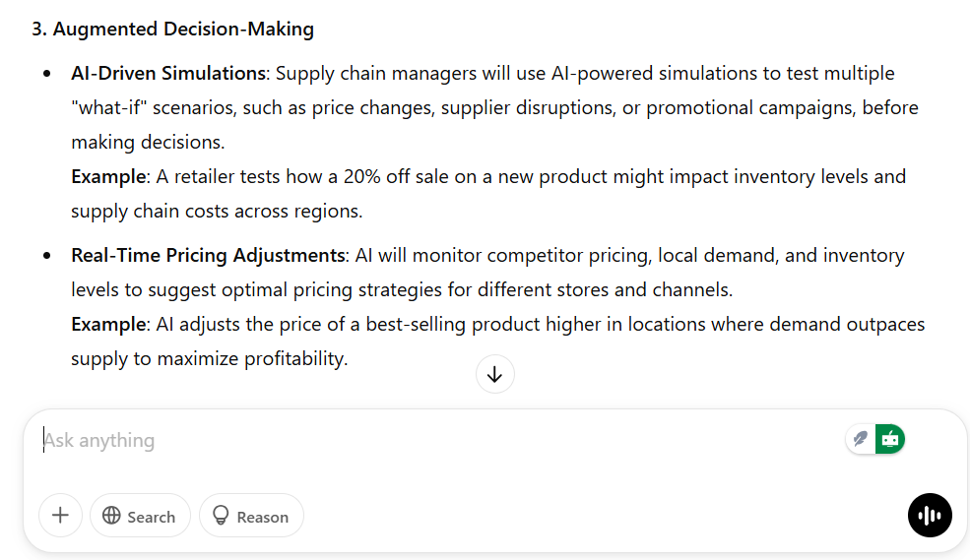The image size is (970, 560).
Task: Click the plus attach button
Action: pyautogui.click(x=61, y=516)
